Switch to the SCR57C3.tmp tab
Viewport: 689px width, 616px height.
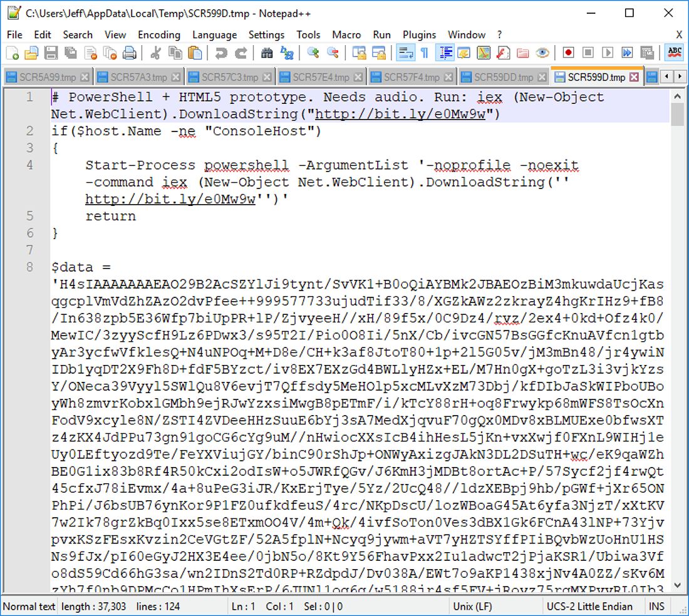pos(229,77)
